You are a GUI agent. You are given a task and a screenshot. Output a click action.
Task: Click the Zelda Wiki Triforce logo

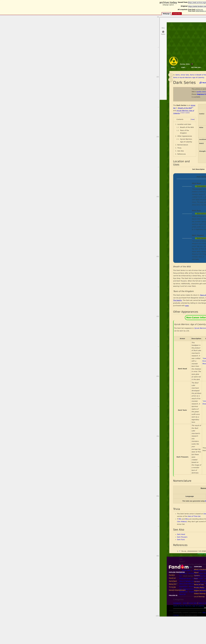(173, 61)
